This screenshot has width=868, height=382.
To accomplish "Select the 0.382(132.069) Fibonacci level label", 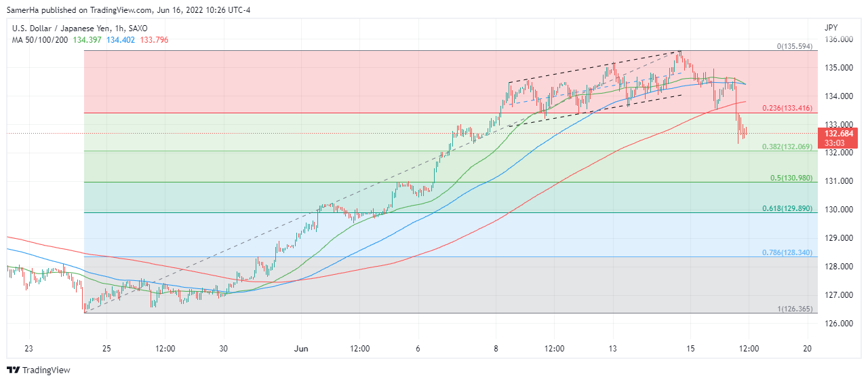I will (788, 147).
